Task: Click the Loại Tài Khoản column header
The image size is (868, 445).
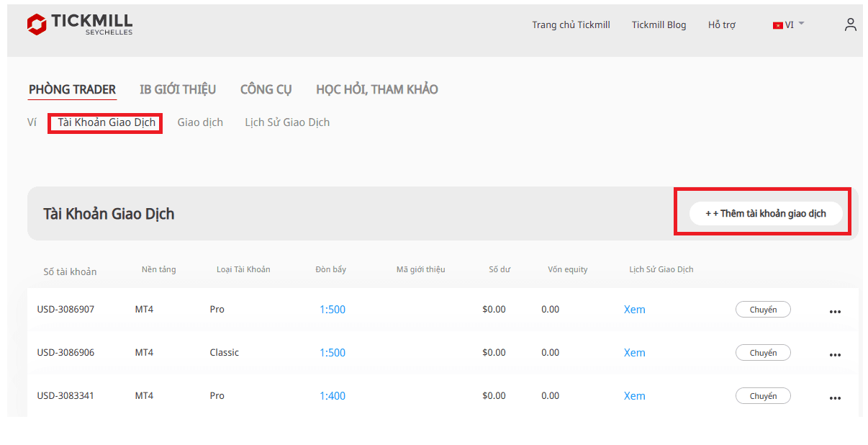Action: pyautogui.click(x=243, y=269)
